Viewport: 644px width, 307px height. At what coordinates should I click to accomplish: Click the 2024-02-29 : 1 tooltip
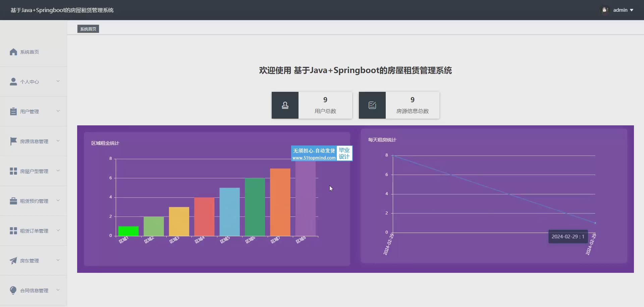pyautogui.click(x=568, y=237)
